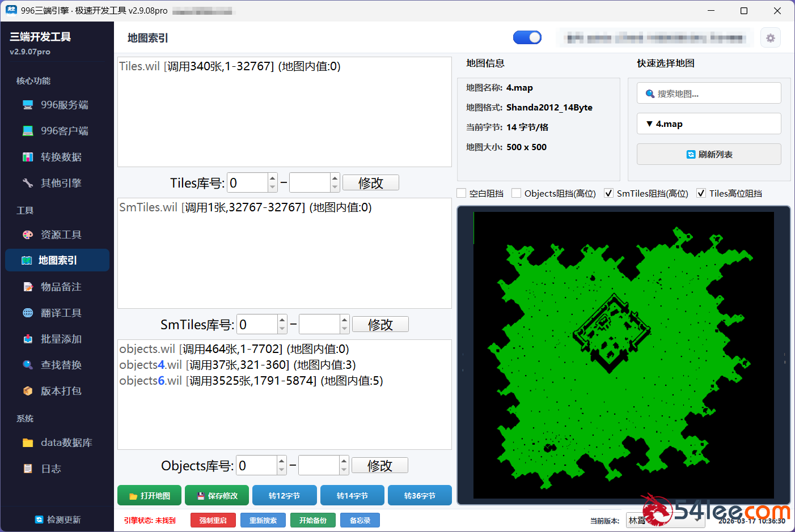Click the 搜索地图 search field

coord(708,93)
